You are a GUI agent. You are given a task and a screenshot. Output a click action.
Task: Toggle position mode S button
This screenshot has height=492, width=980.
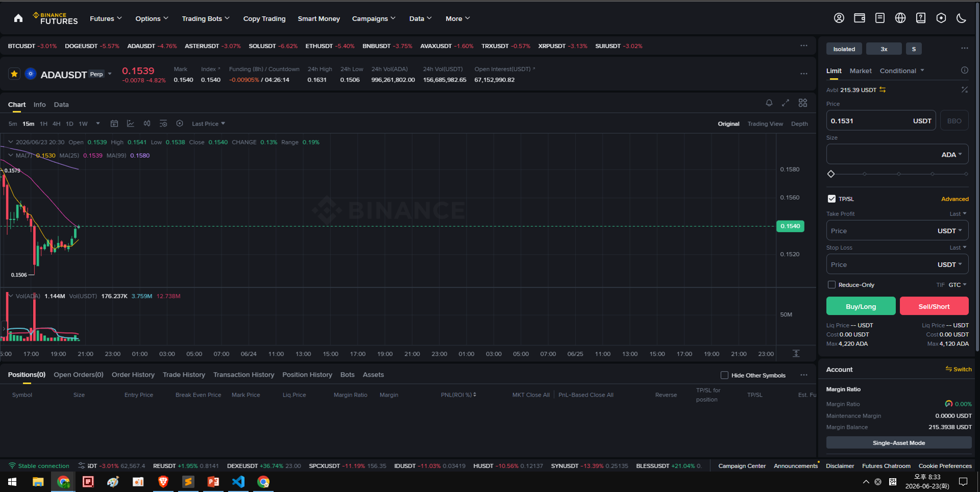(914, 49)
